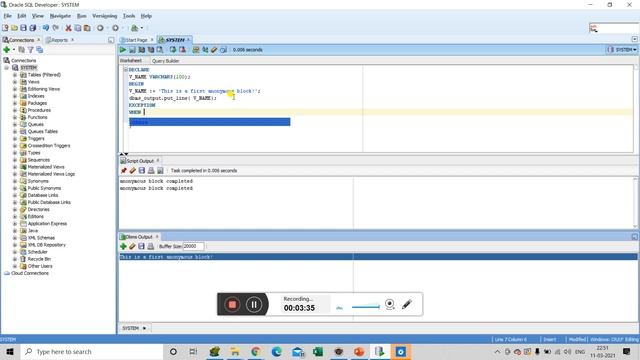This screenshot has height=360, width=640.
Task: Select the Other Users tree item
Action: (x=40, y=266)
